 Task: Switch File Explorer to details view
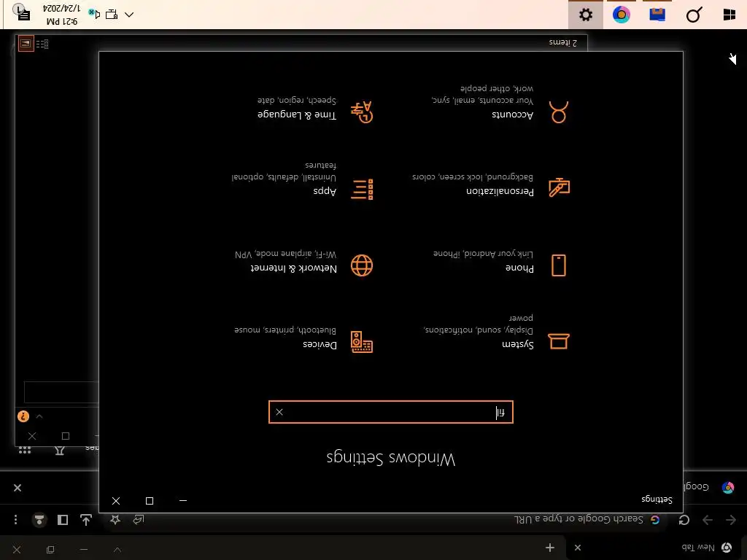click(x=42, y=44)
